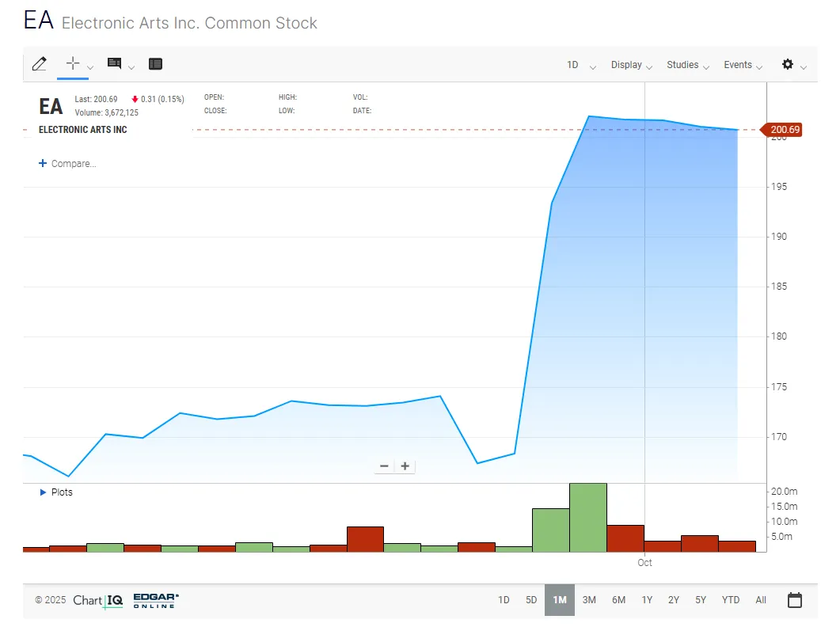Select the 1M range button
Screen dimensions: 840x627
coord(560,599)
